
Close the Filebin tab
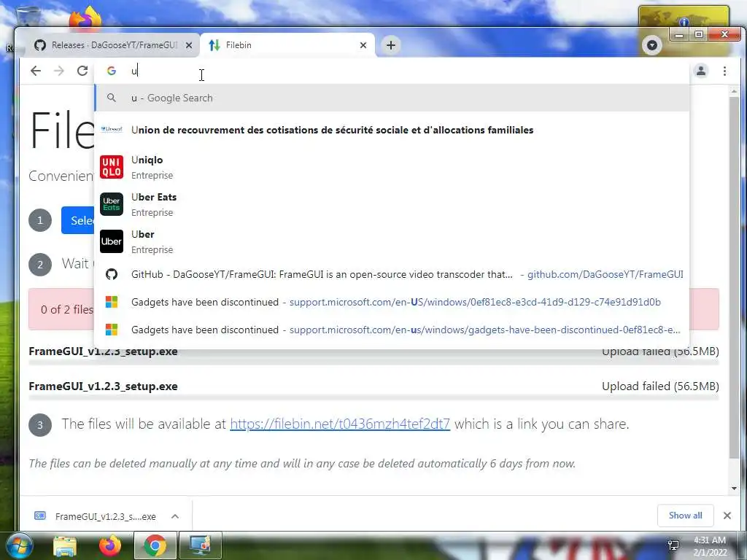tap(363, 45)
